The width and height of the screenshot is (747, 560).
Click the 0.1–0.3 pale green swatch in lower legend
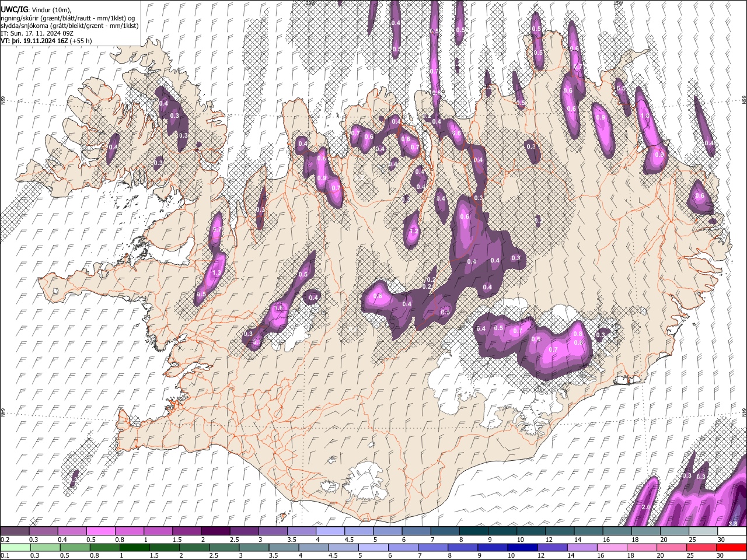(15, 548)
